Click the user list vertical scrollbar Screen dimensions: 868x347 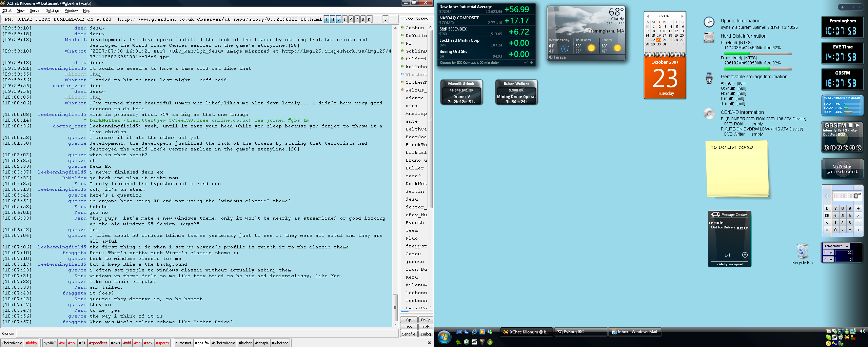(430, 119)
